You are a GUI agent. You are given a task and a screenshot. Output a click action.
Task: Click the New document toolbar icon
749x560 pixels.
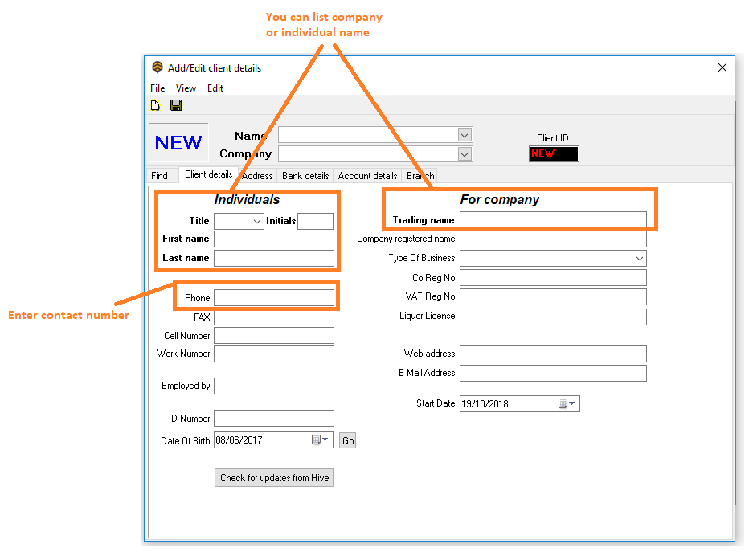pyautogui.click(x=156, y=106)
